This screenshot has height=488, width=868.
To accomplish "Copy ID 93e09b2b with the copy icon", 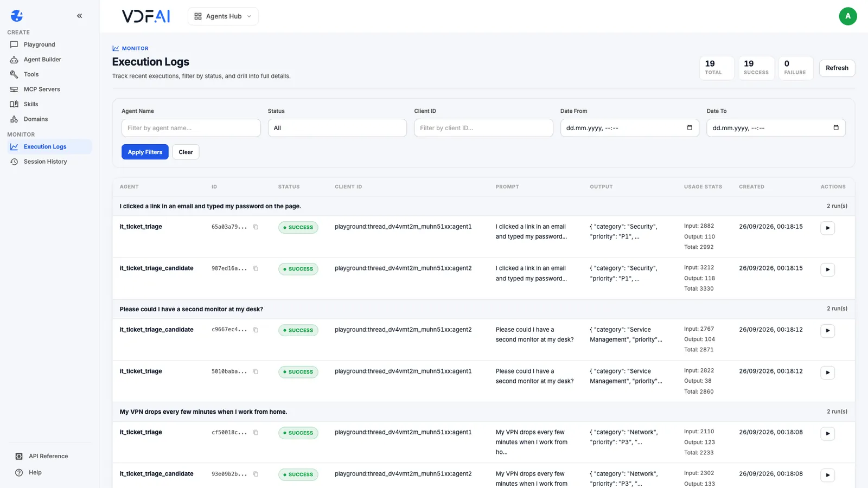I will [x=256, y=474].
